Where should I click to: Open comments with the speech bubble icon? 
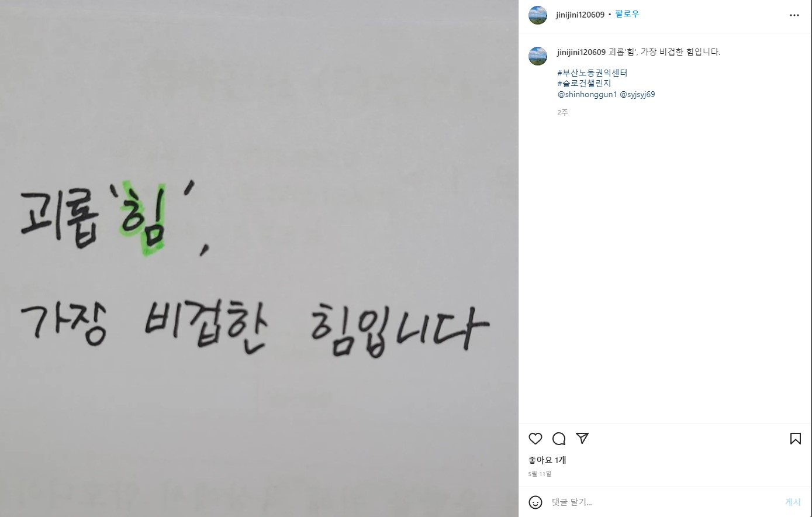click(x=559, y=439)
